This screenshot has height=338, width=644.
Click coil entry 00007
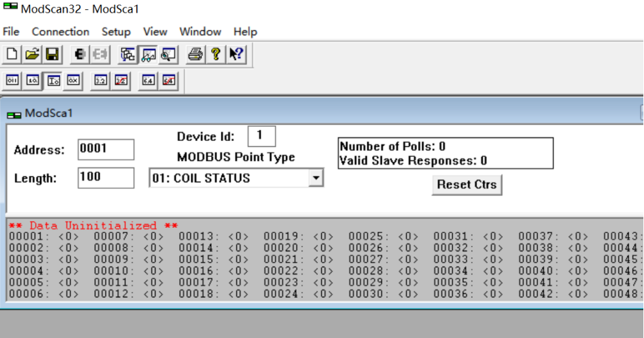pos(128,236)
